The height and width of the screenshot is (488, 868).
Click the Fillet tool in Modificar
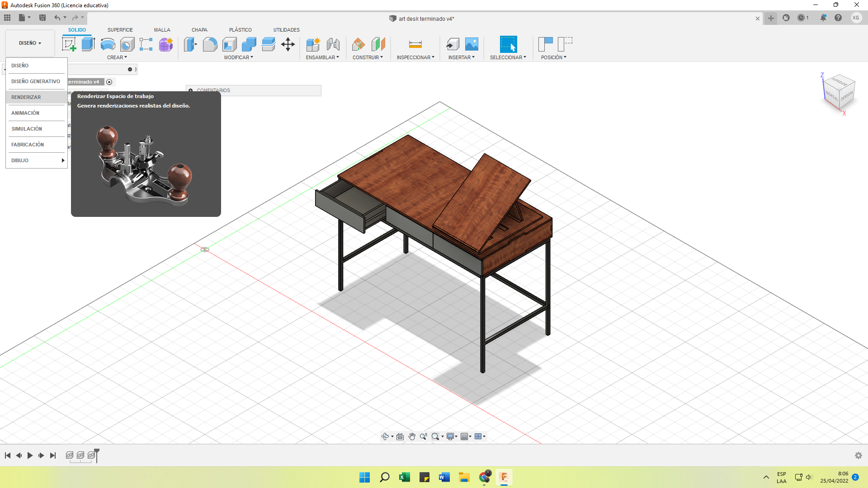point(210,44)
